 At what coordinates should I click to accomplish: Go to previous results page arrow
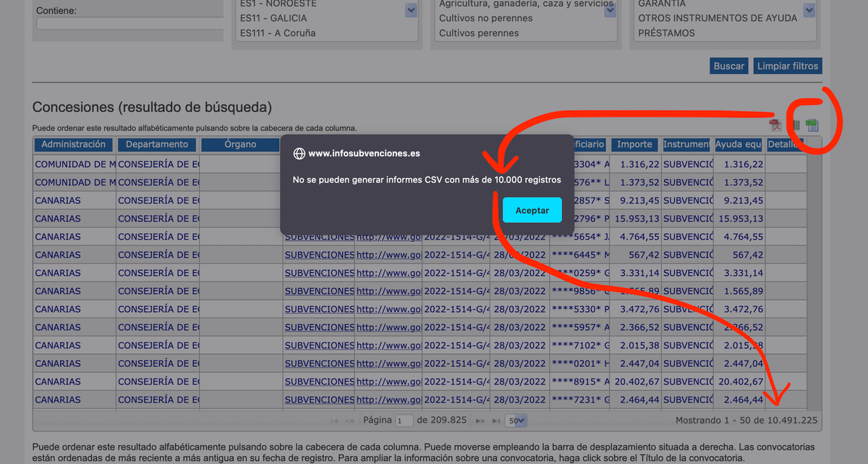[350, 421]
